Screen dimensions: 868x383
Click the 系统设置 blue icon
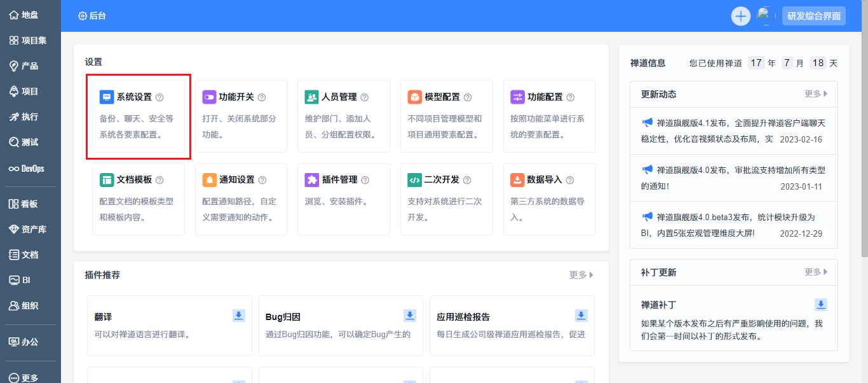[107, 97]
